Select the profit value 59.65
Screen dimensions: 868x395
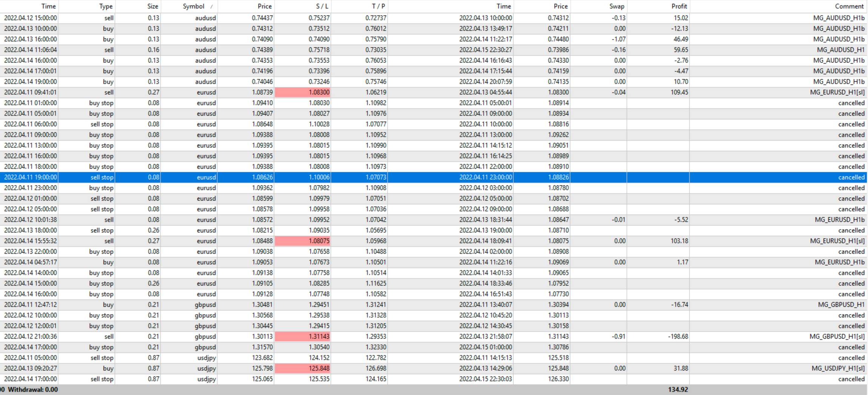click(x=681, y=50)
